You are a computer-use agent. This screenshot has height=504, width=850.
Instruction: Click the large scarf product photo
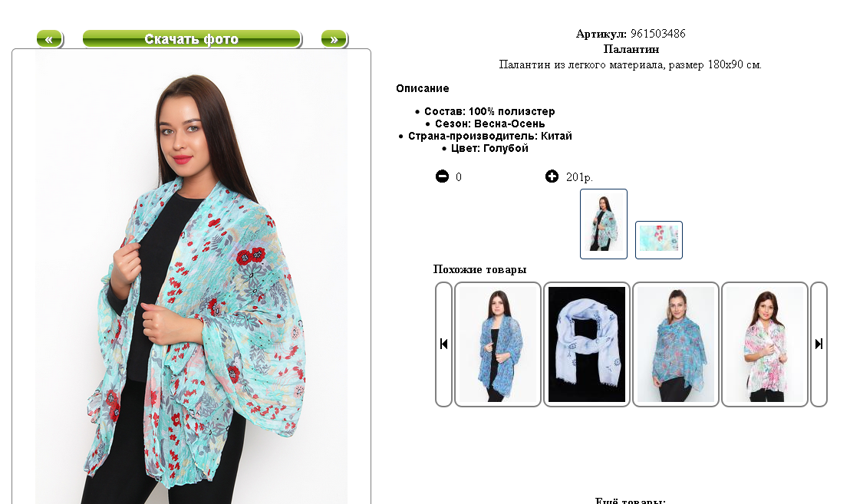(x=191, y=278)
